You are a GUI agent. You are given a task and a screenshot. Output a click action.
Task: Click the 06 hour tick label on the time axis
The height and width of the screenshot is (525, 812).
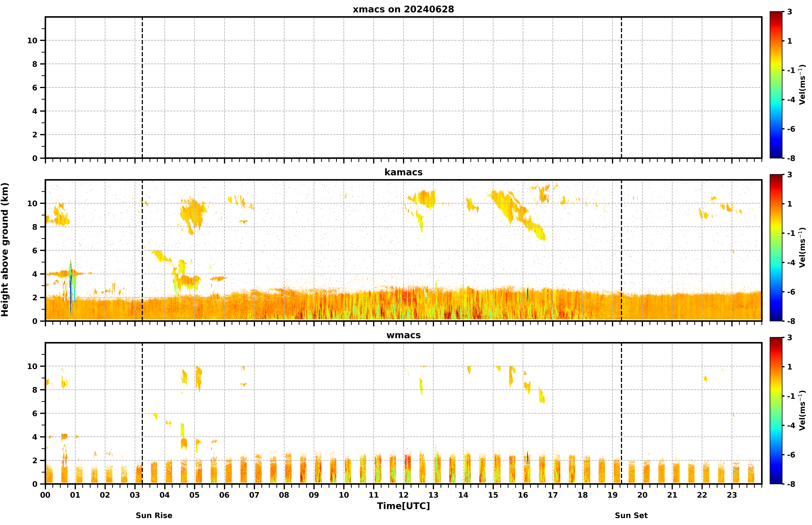tap(224, 495)
